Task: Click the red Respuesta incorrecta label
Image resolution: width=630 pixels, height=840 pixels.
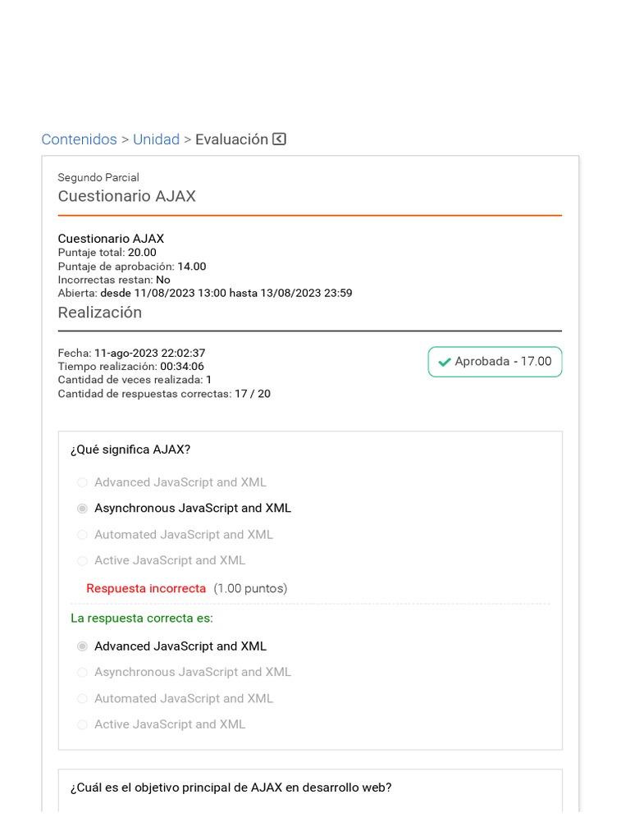Action: tap(146, 588)
